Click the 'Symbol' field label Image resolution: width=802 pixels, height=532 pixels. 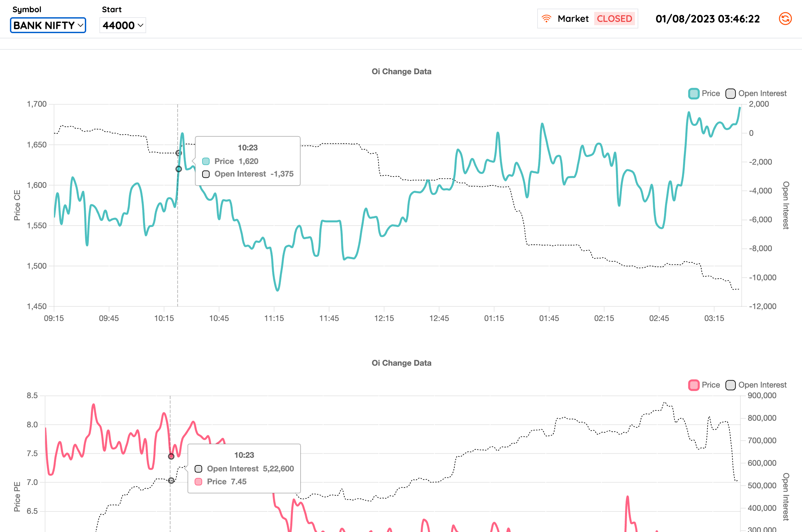click(27, 10)
